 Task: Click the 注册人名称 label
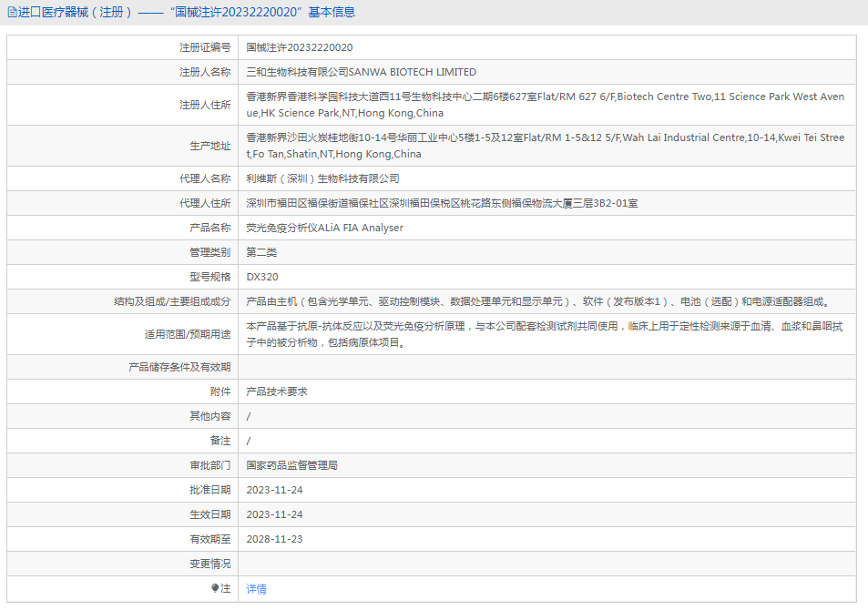[205, 72]
